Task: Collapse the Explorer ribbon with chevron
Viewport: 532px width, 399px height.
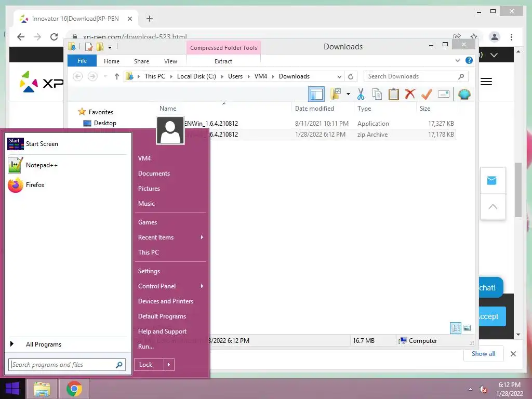Action: tap(457, 60)
